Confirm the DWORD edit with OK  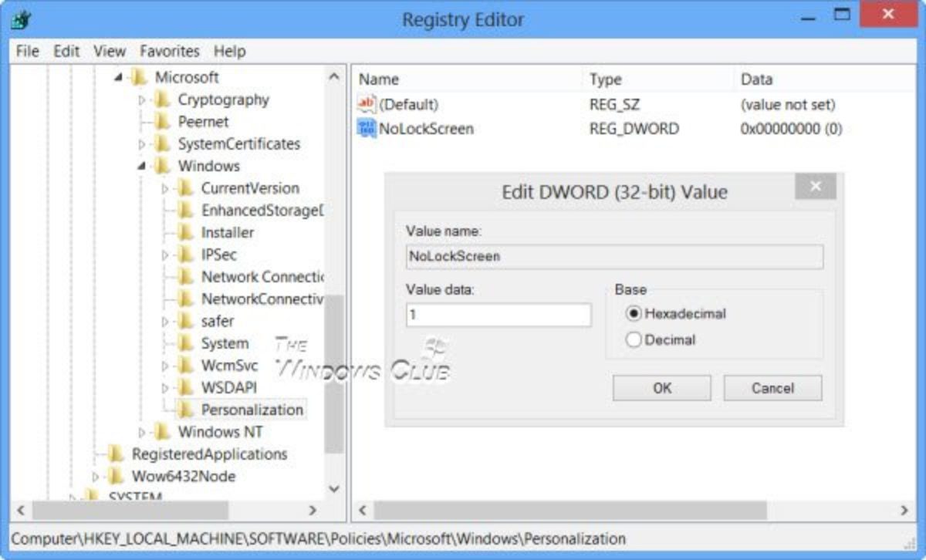(x=662, y=388)
